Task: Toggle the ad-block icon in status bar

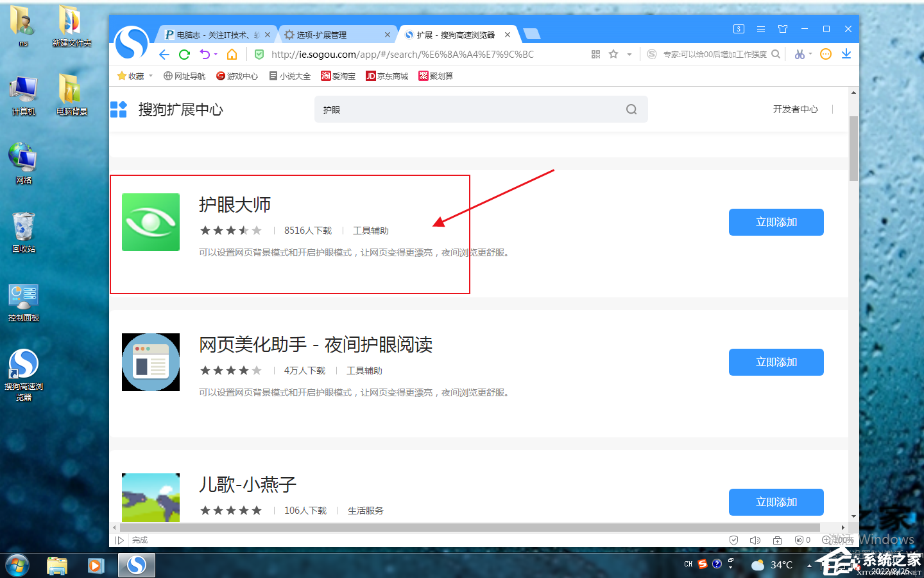Action: [x=800, y=540]
